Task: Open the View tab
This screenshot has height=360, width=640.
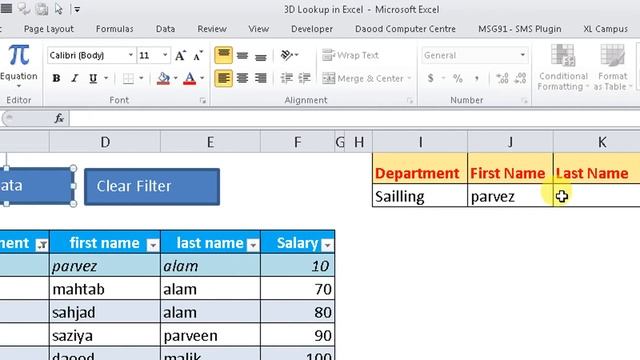Action: 259,29
